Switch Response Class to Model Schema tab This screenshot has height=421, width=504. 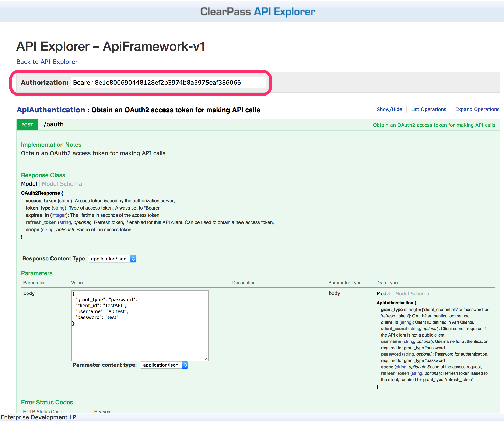[62, 184]
